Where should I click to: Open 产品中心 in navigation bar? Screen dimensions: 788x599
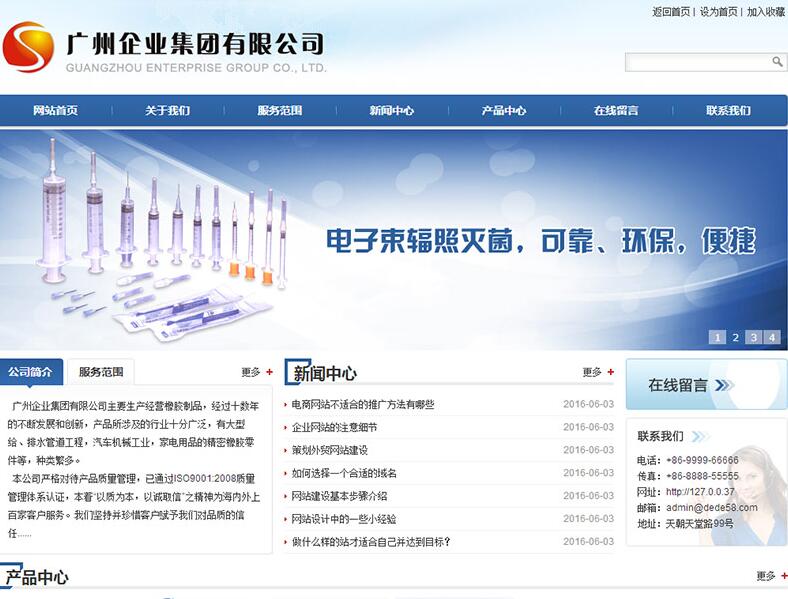(503, 111)
